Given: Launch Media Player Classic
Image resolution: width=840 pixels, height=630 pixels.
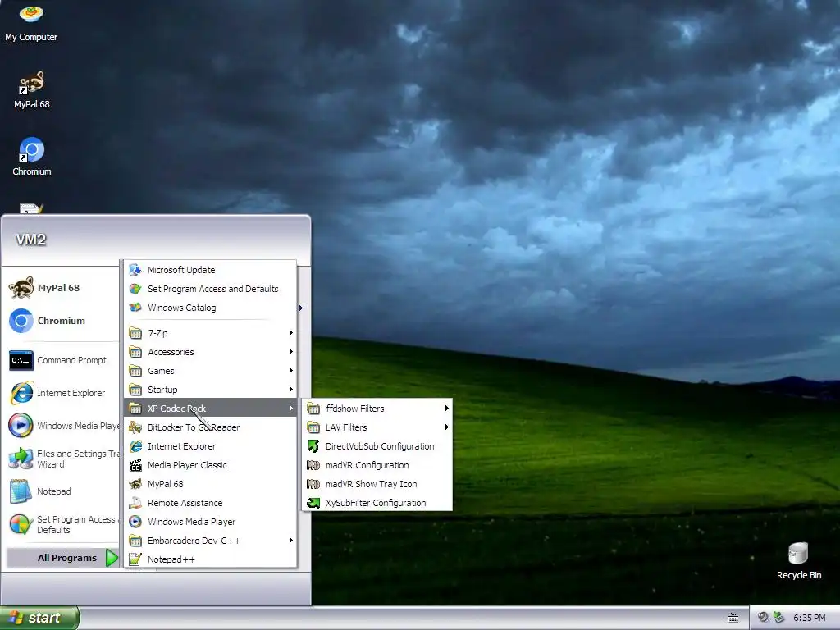Looking at the screenshot, I should tap(211, 465).
